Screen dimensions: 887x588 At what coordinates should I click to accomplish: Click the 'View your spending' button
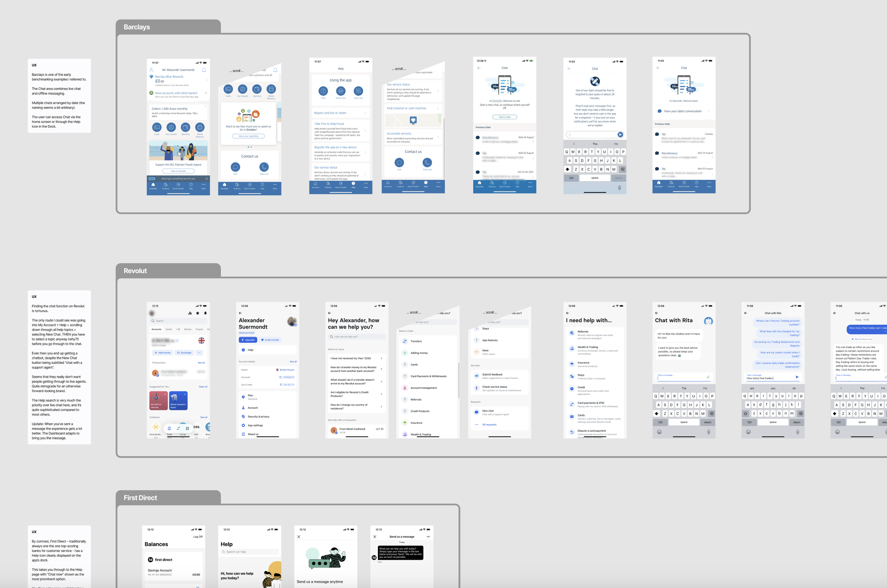pos(248,136)
